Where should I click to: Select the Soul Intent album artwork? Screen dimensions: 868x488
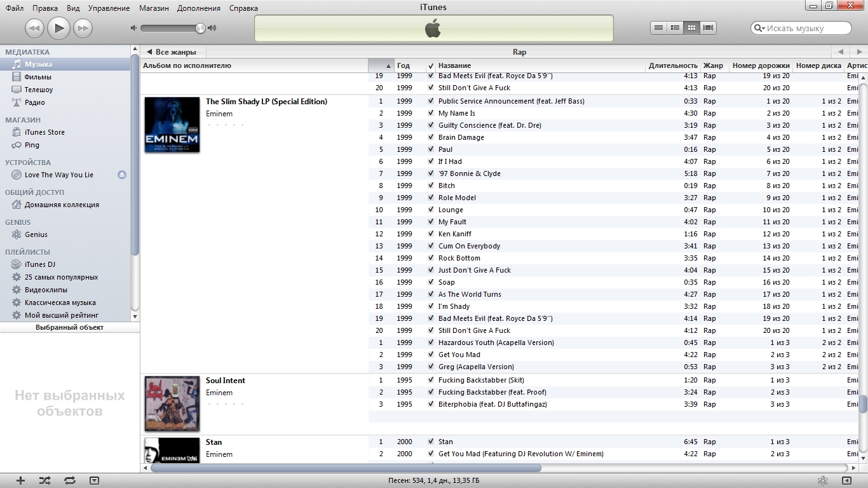point(172,404)
